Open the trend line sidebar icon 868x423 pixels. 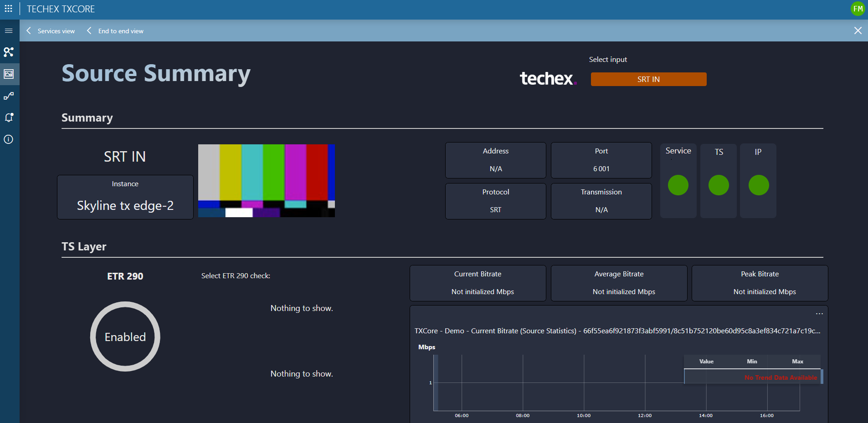9,96
